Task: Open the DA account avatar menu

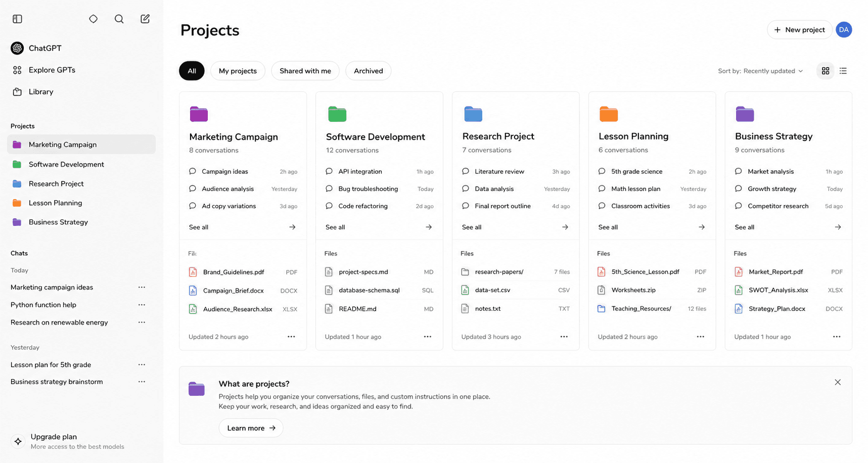Action: 844,30
